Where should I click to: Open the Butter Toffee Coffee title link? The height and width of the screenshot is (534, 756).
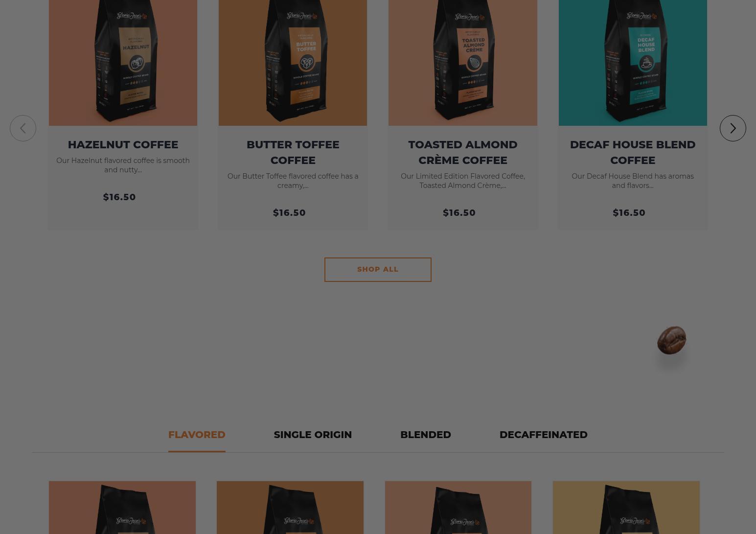293,152
